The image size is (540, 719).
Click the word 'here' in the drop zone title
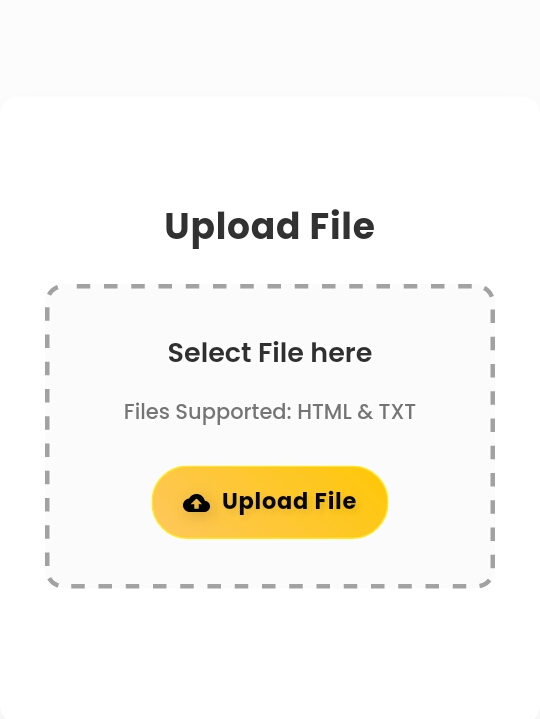341,353
